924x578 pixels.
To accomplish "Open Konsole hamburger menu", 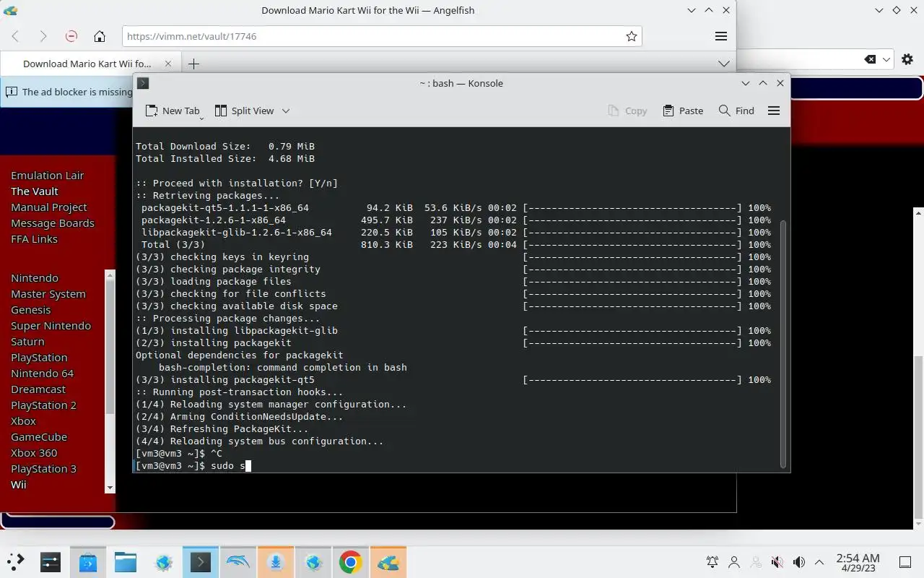I will click(774, 111).
